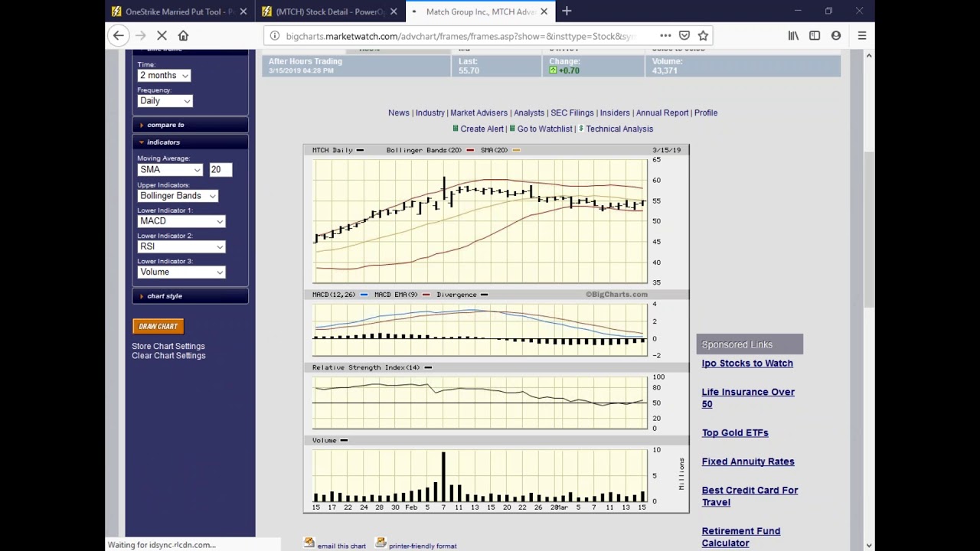This screenshot has height=551, width=980.
Task: Click the email this chart link text
Action: 341,546
